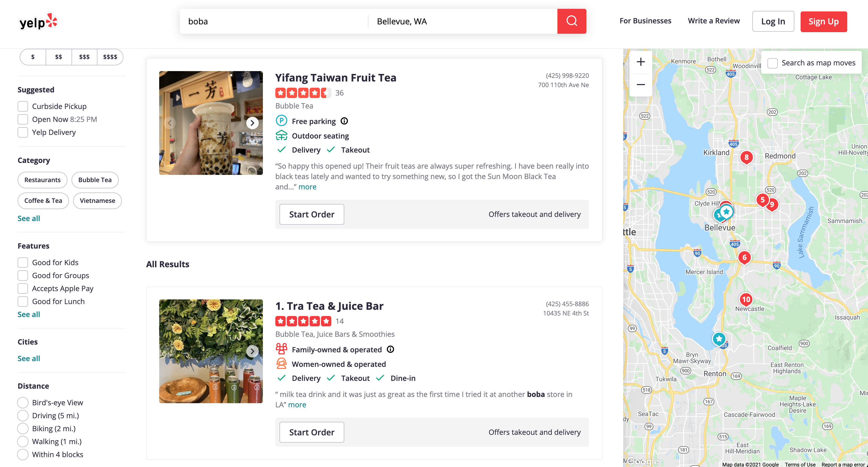Click the Yelp logo
868x467 pixels.
(38, 22)
